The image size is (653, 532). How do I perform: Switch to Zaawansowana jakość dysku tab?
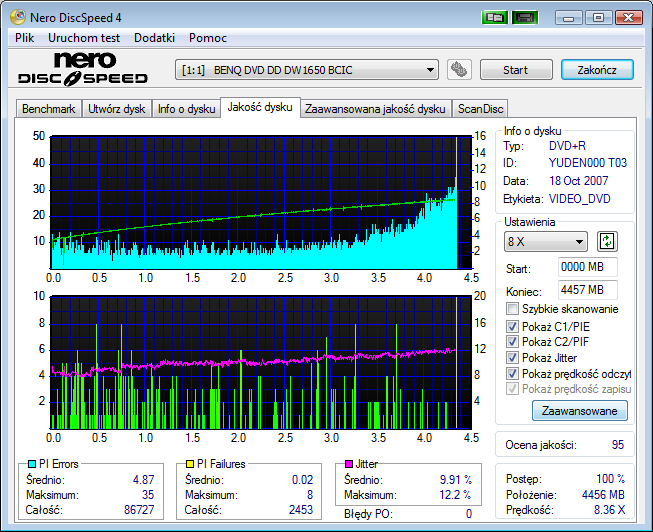[x=375, y=109]
